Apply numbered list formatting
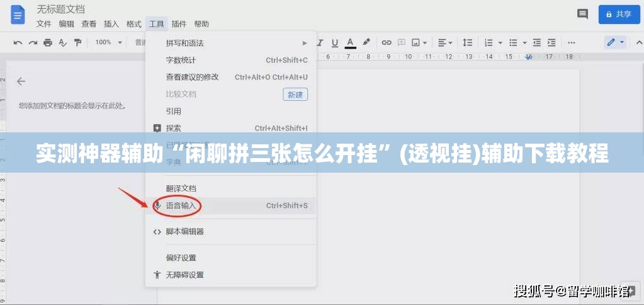 coord(489,42)
